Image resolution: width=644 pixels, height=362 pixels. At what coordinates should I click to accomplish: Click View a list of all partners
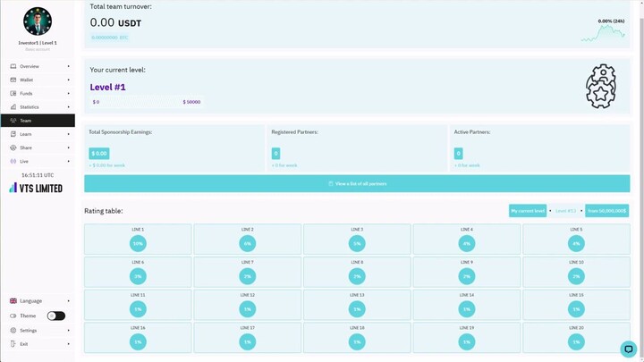[357, 183]
